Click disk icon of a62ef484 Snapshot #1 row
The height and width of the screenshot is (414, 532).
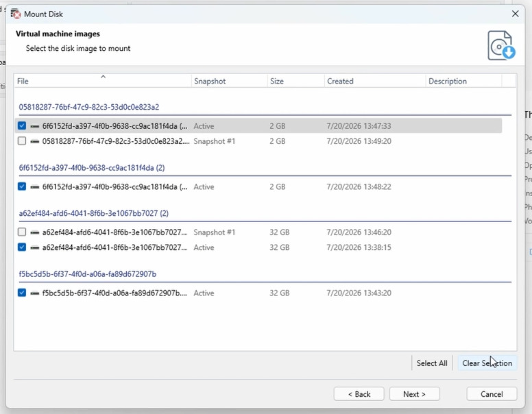pyautogui.click(x=34, y=232)
